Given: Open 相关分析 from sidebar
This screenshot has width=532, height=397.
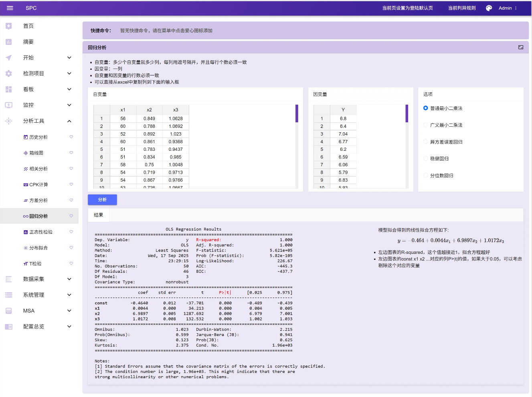Looking at the screenshot, I should coord(38,169).
